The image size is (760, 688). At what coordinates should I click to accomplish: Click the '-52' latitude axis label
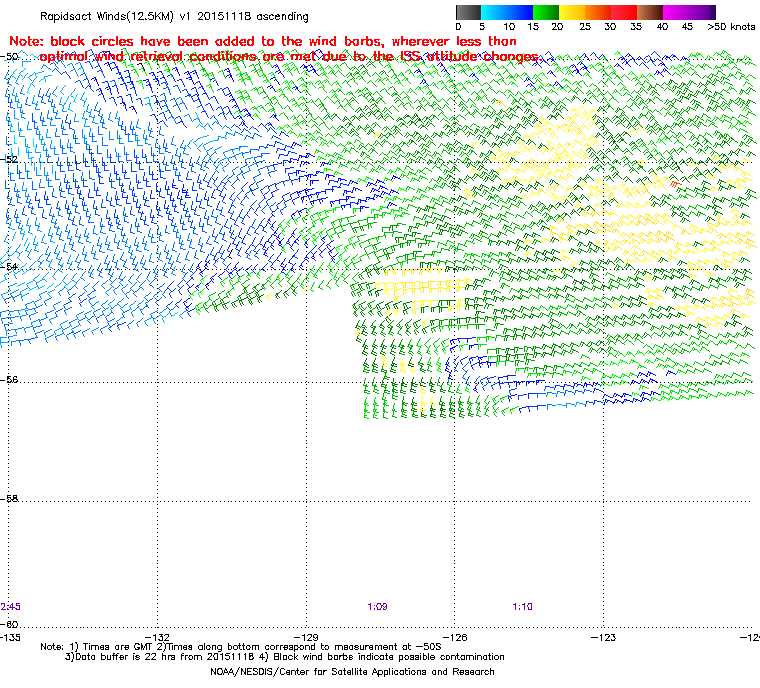pyautogui.click(x=10, y=160)
